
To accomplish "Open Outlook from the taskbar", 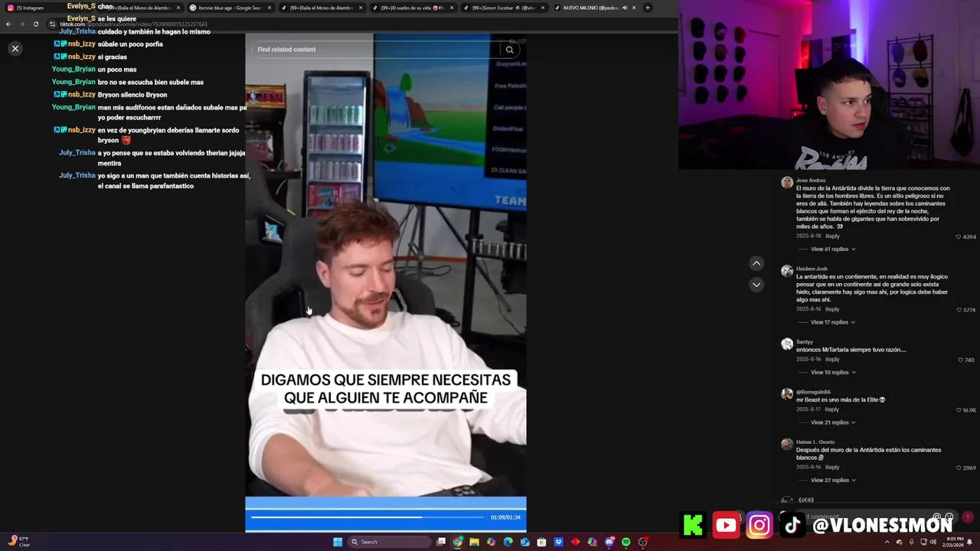I will [524, 542].
